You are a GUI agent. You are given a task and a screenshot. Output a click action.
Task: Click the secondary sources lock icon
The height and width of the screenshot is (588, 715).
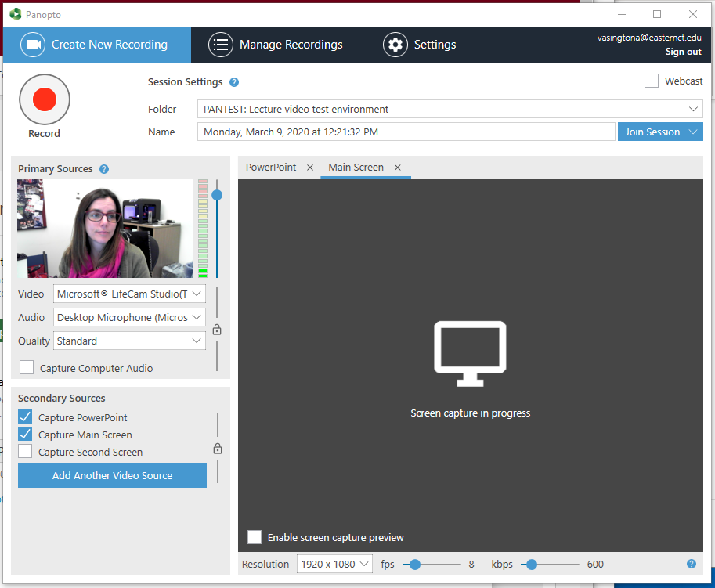click(x=218, y=449)
